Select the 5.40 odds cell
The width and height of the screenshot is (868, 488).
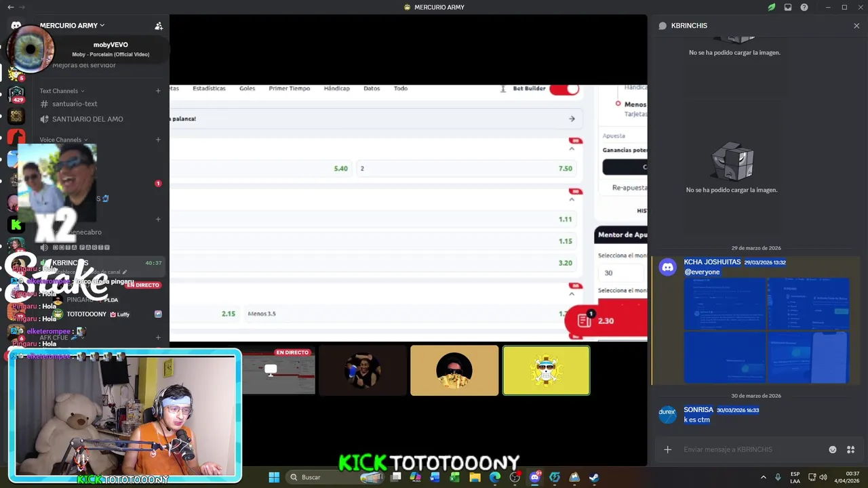[x=261, y=168]
